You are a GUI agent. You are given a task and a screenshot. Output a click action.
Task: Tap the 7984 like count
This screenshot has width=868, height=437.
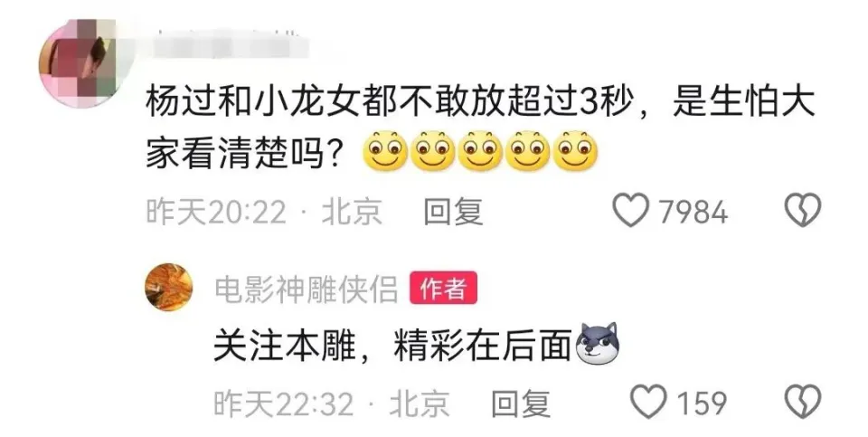693,212
